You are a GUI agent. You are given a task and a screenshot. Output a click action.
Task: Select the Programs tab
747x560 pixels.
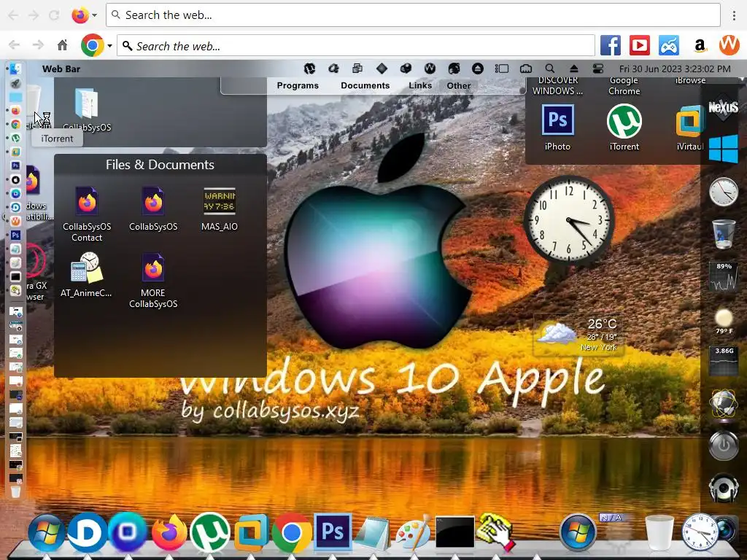point(298,86)
